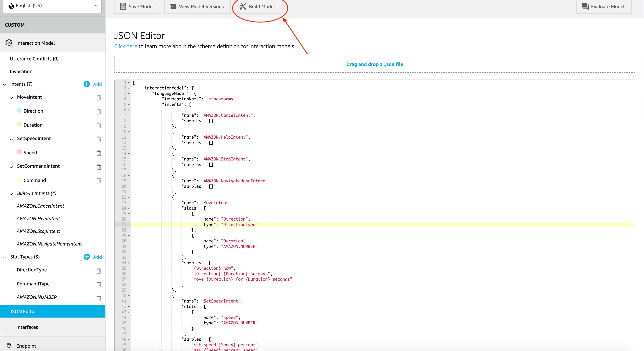The image size is (644, 351).
Task: Click the Build Model tools icon
Action: tap(243, 6)
